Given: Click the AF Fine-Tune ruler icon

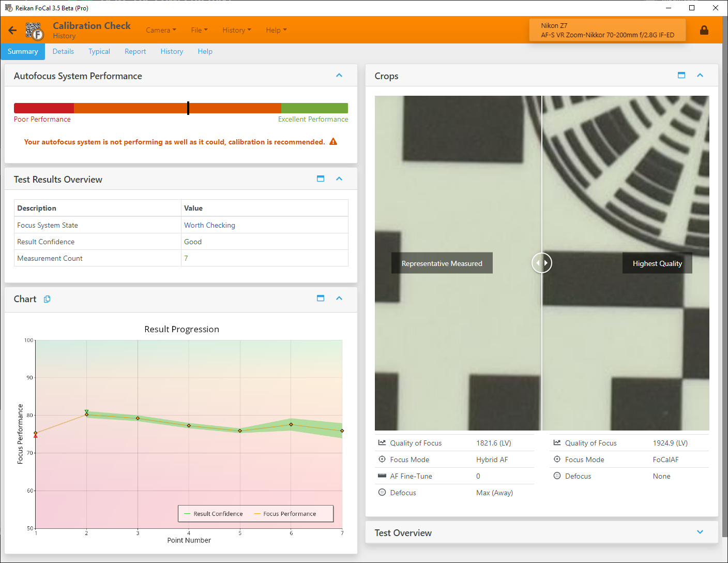Looking at the screenshot, I should tap(382, 476).
